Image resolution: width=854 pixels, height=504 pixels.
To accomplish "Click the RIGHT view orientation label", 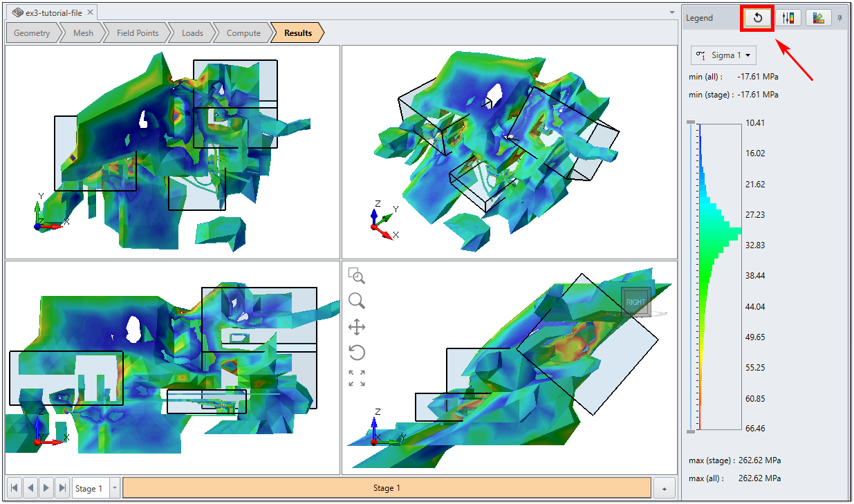I will pyautogui.click(x=635, y=301).
